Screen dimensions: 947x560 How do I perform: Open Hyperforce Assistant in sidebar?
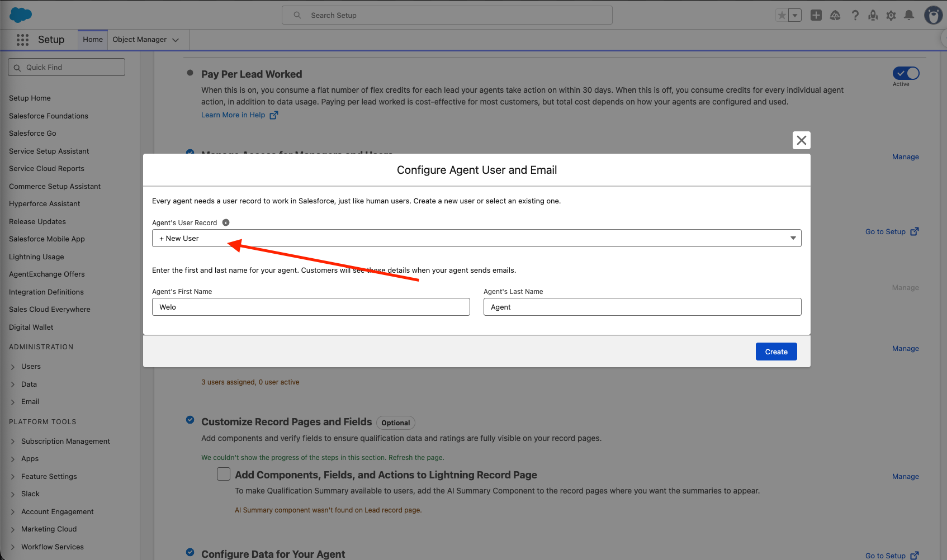[45, 204]
